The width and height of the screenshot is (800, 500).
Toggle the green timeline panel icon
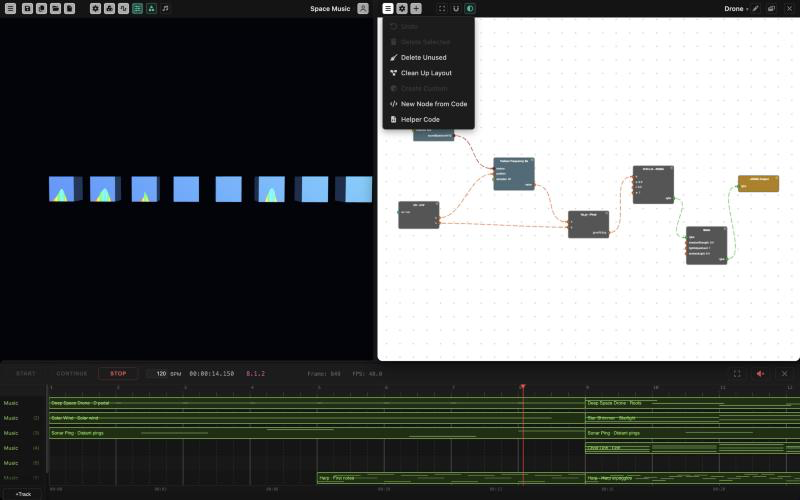(137, 9)
